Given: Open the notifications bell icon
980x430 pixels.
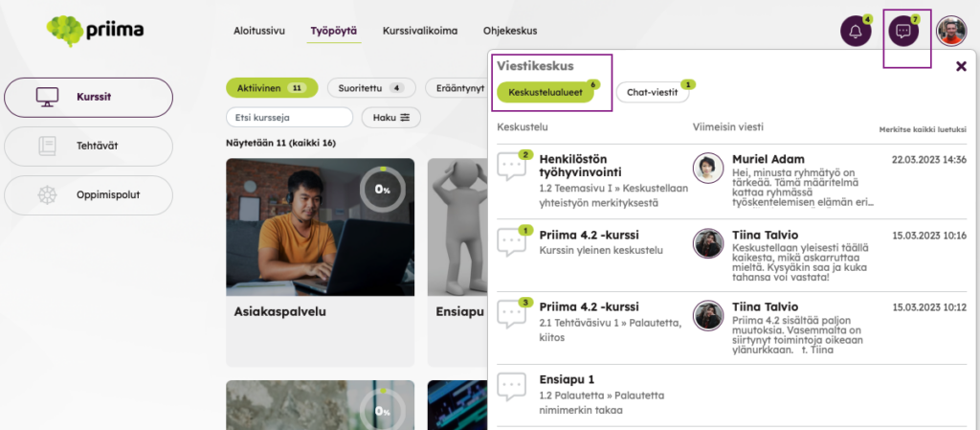Looking at the screenshot, I should [x=855, y=32].
